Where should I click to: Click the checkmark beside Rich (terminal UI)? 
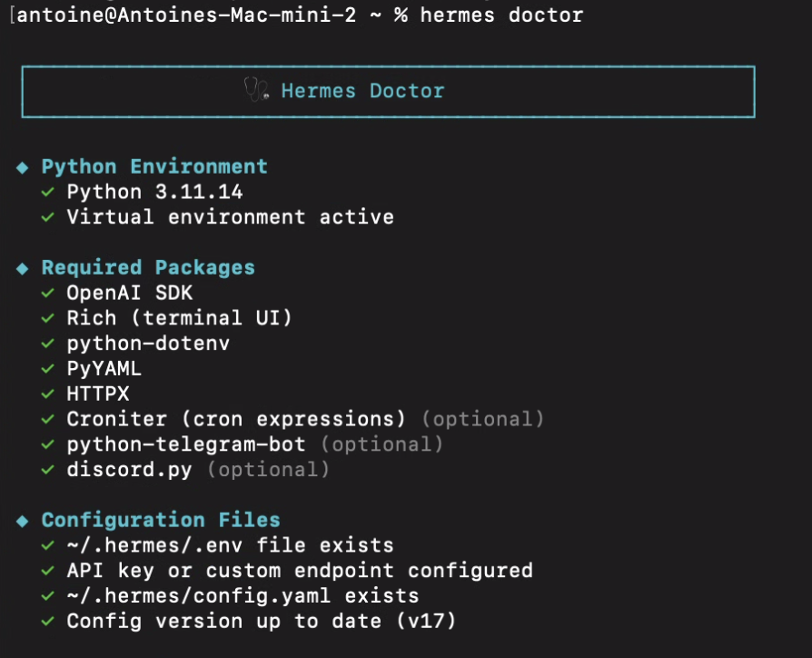pyautogui.click(x=47, y=318)
